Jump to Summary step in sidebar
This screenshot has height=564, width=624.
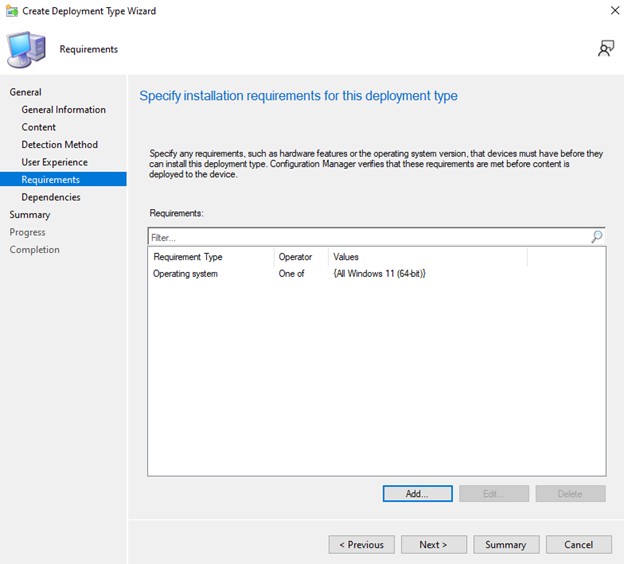pos(30,215)
